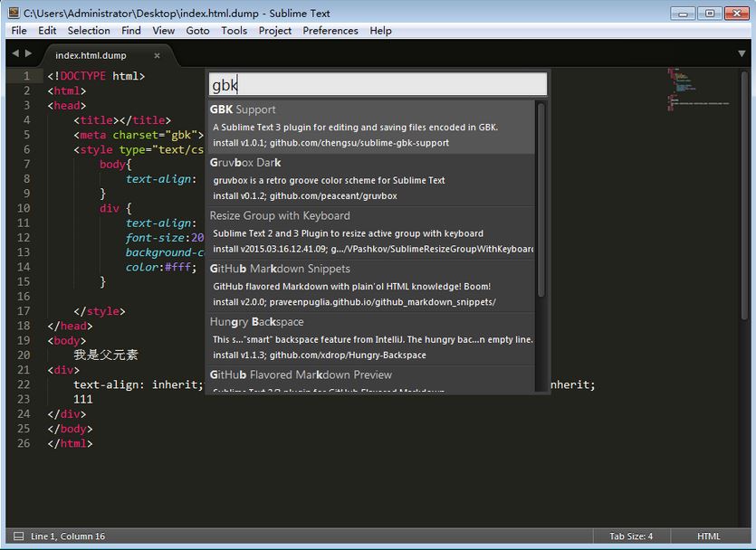Open the Find menu
Screen dimensions: 756x550
tap(131, 31)
